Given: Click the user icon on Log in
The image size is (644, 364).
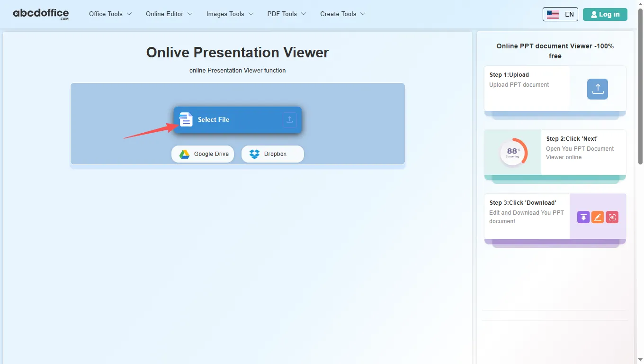Looking at the screenshot, I should (594, 14).
